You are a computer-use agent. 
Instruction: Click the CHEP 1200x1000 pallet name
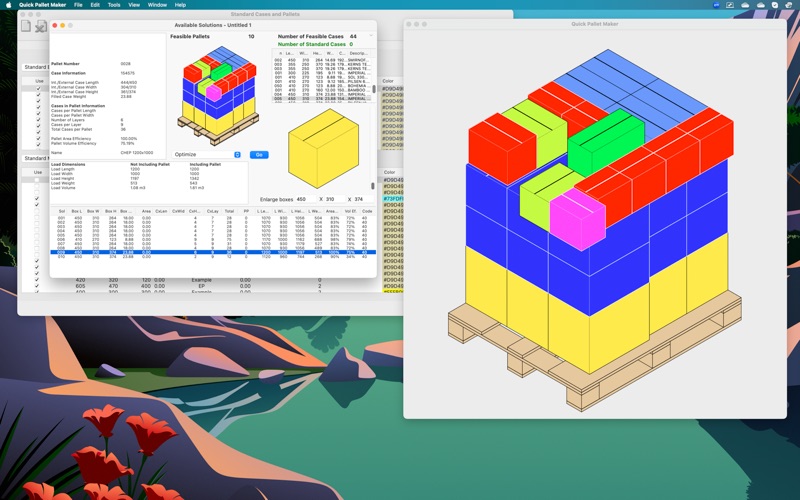(x=137, y=153)
